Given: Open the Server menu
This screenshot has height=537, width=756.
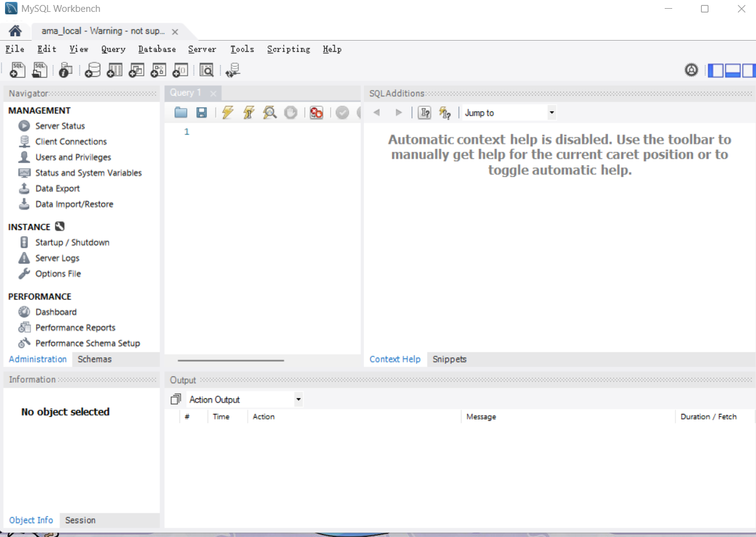Looking at the screenshot, I should coord(202,49).
